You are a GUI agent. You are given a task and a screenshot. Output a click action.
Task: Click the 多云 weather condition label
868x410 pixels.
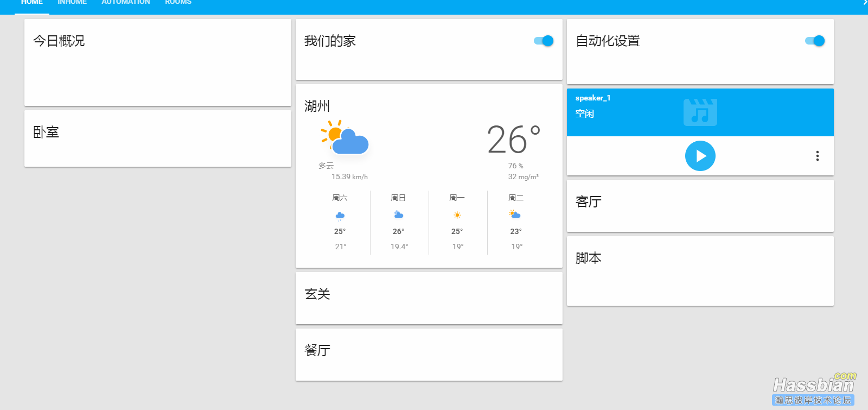326,166
